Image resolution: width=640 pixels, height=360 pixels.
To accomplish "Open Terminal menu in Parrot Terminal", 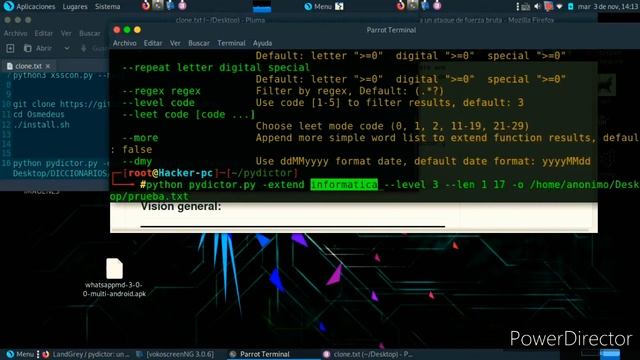I will (x=231, y=43).
